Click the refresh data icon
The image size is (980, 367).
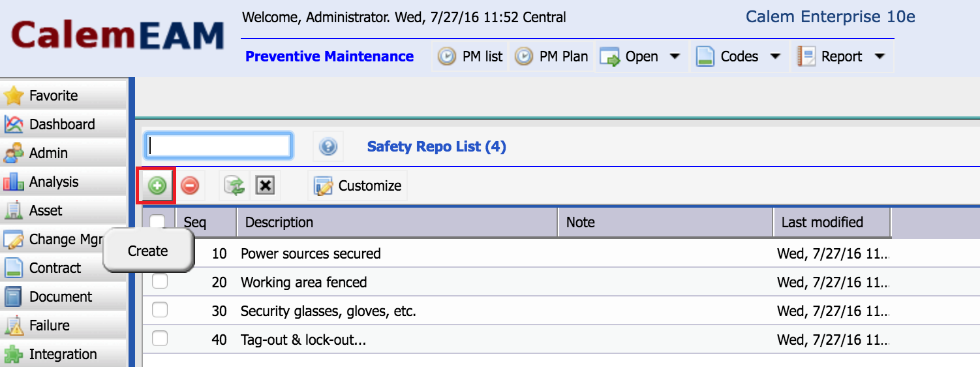(x=234, y=186)
